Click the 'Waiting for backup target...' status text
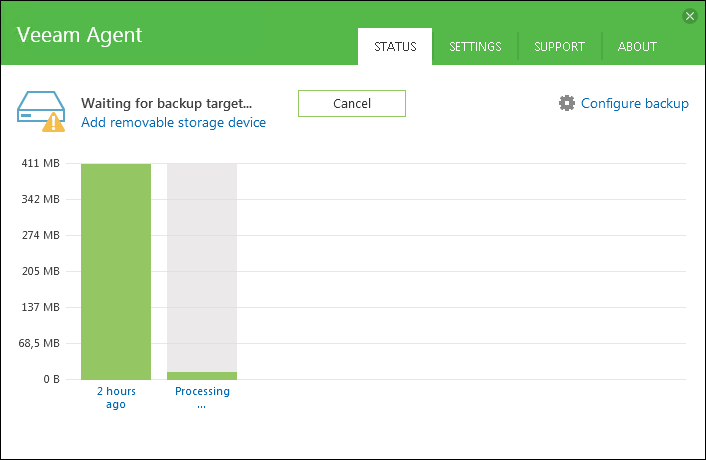 [166, 103]
